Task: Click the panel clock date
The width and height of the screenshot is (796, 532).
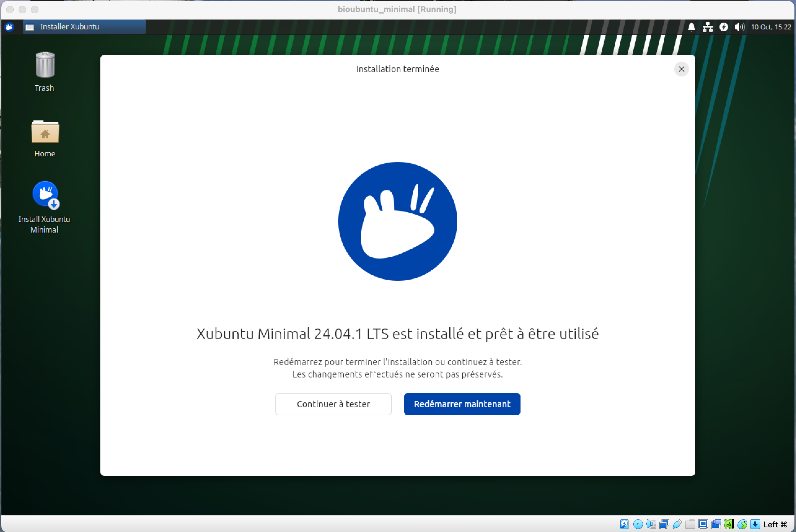Action: click(x=771, y=27)
